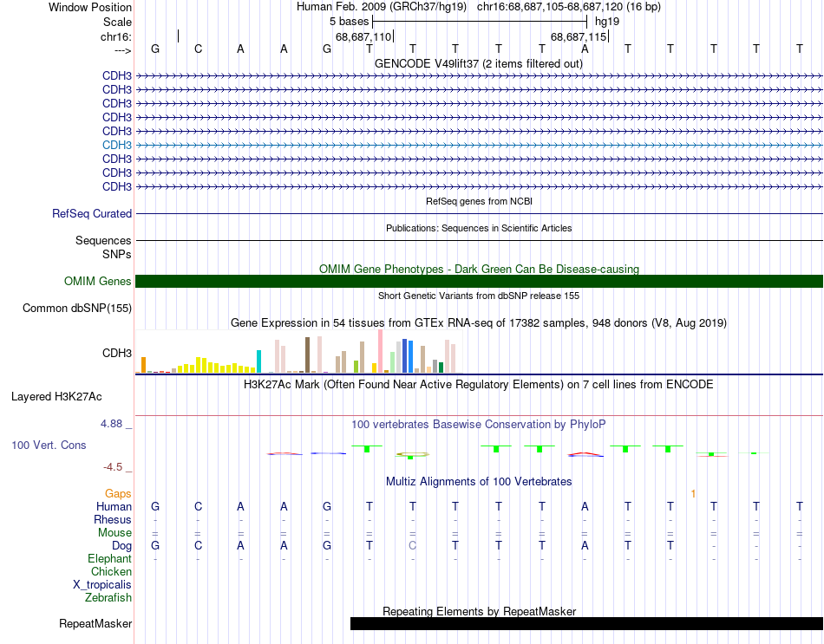Click the OMIM Gene Phenotypes track title
The height and width of the screenshot is (644, 824).
pyautogui.click(x=479, y=269)
